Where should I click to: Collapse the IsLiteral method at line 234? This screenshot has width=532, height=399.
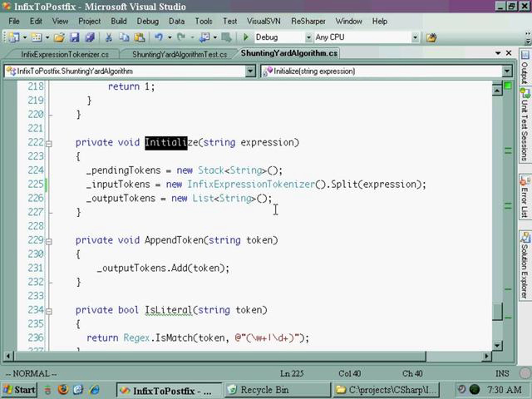click(x=49, y=311)
